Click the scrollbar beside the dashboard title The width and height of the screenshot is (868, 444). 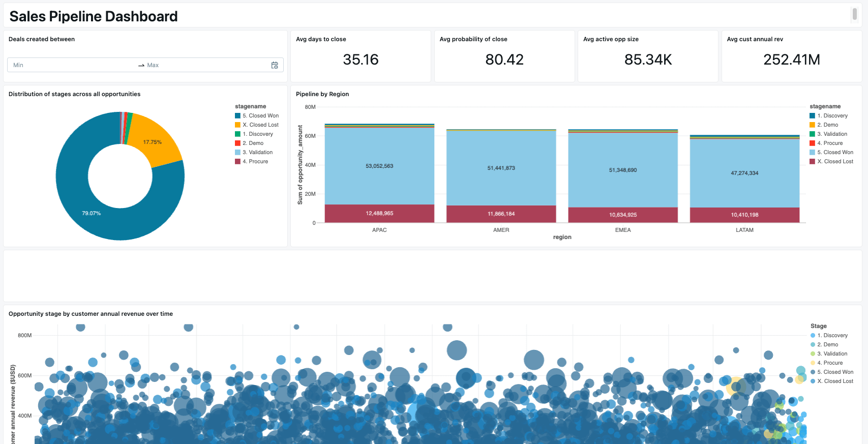(x=854, y=15)
